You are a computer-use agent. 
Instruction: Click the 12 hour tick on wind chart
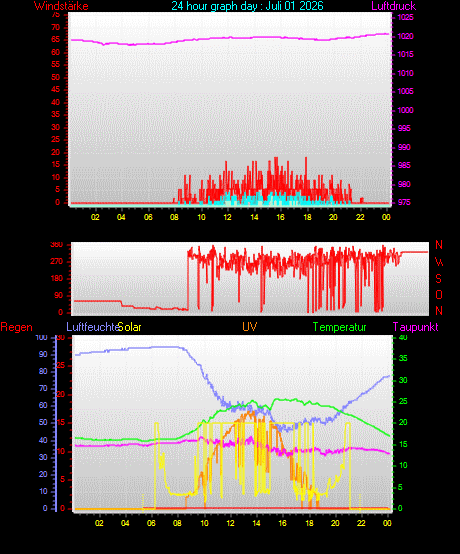tap(227, 217)
